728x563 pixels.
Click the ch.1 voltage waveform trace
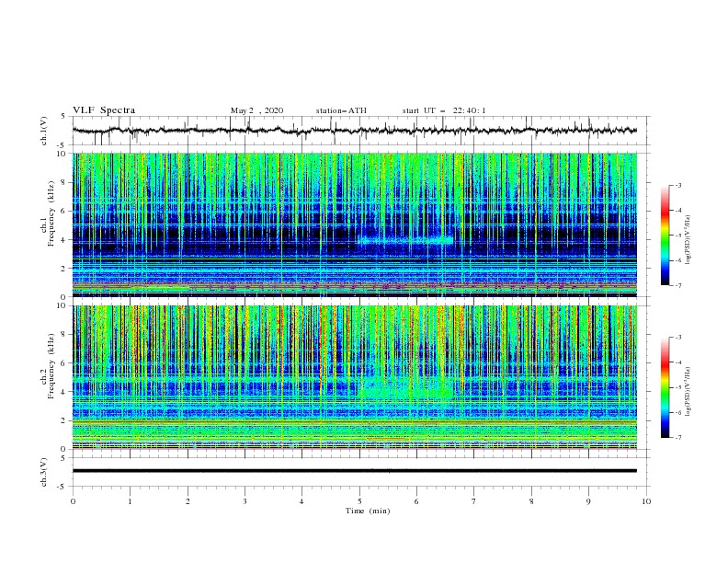click(355, 131)
